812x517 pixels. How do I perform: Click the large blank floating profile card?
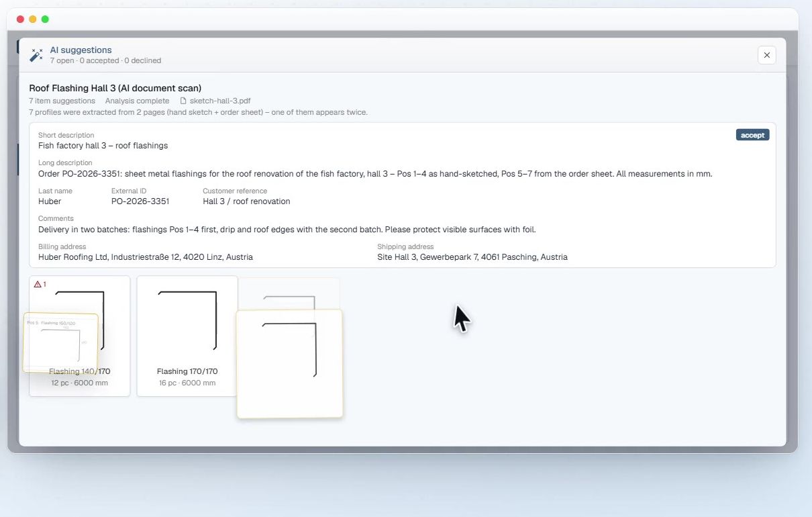[x=289, y=363]
